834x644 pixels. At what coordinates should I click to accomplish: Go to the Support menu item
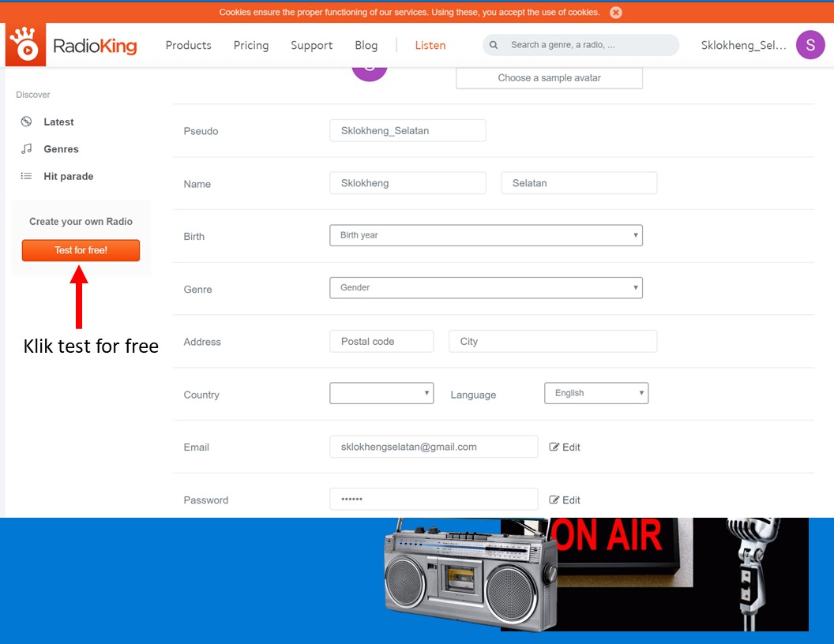[x=312, y=45]
